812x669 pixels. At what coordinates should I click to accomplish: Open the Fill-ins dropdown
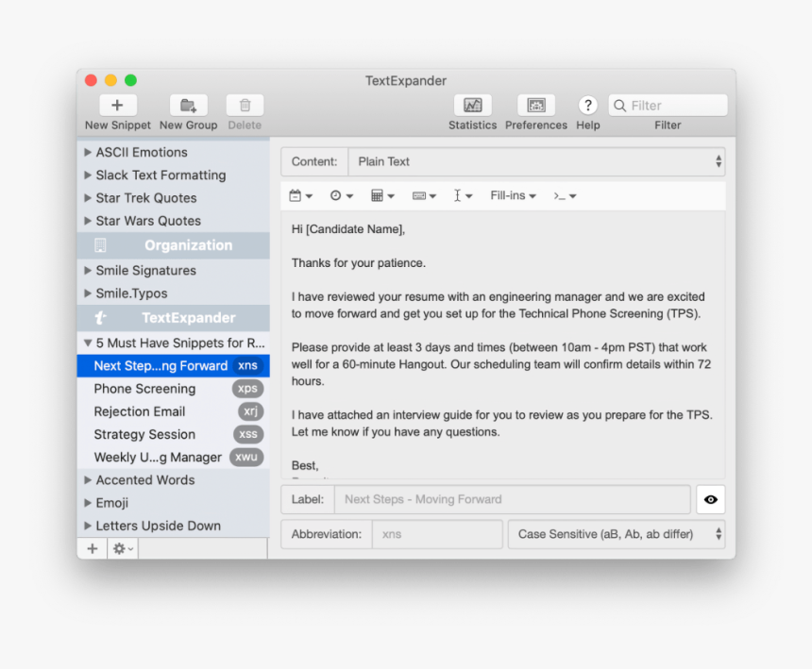[x=513, y=195]
